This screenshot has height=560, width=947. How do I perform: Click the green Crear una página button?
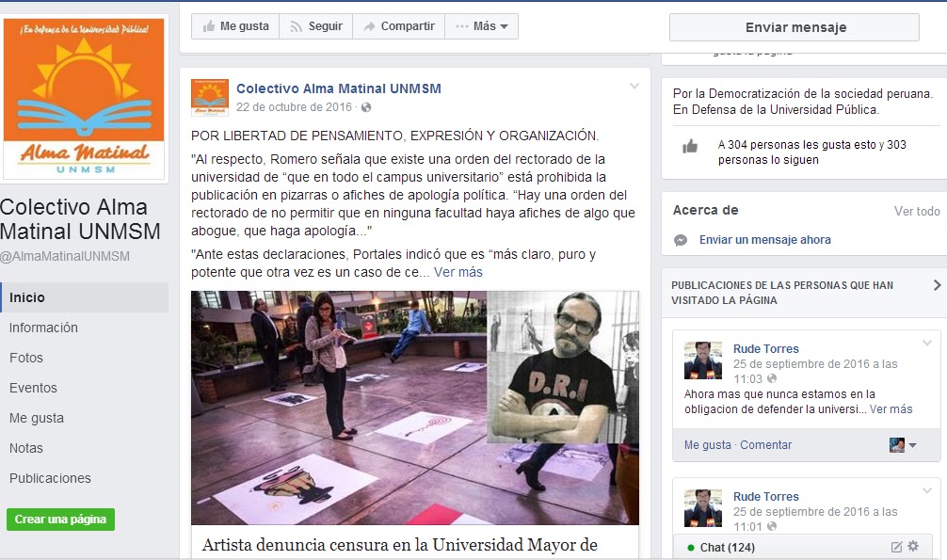pos(60,520)
